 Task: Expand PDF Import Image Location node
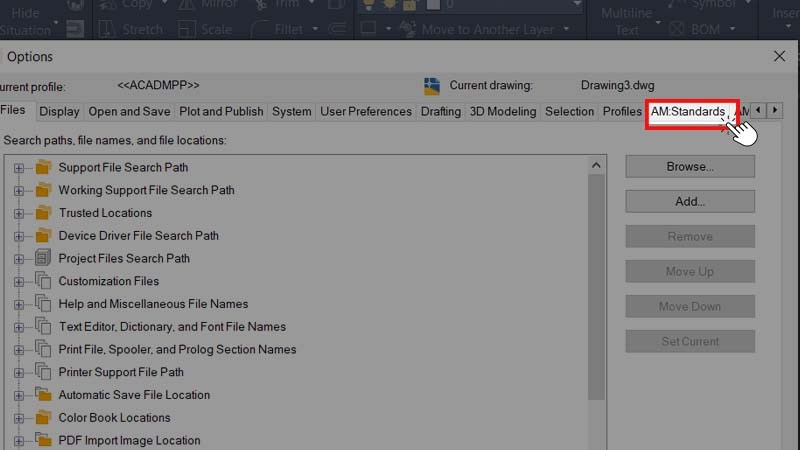pos(19,441)
